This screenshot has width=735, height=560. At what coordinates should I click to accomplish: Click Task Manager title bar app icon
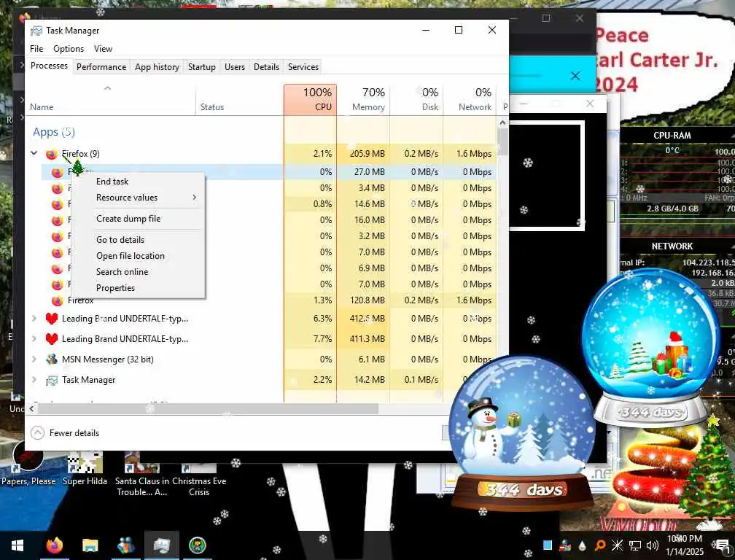click(x=36, y=31)
